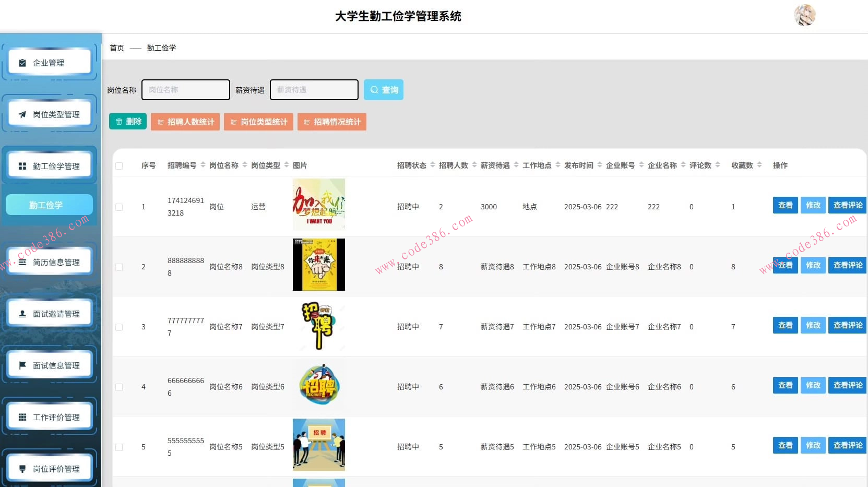The image size is (868, 487).
Task: Toggle the select-all checkbox in the table header
Action: click(119, 165)
